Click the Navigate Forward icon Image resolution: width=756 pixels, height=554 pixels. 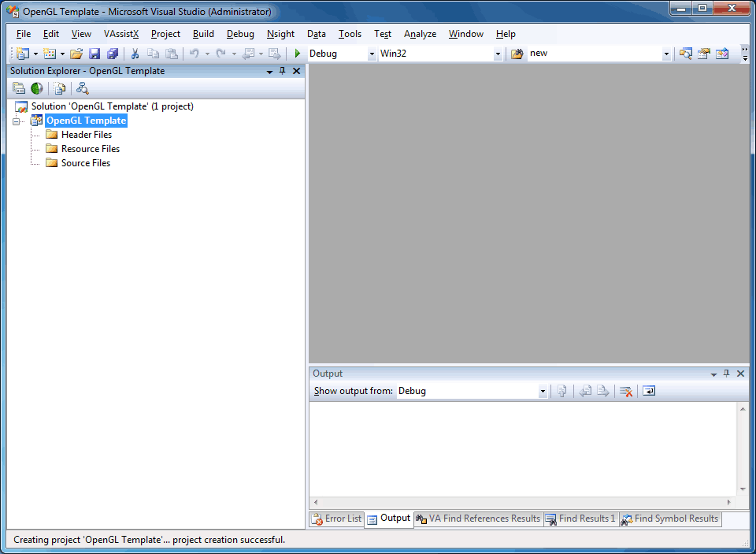(274, 54)
